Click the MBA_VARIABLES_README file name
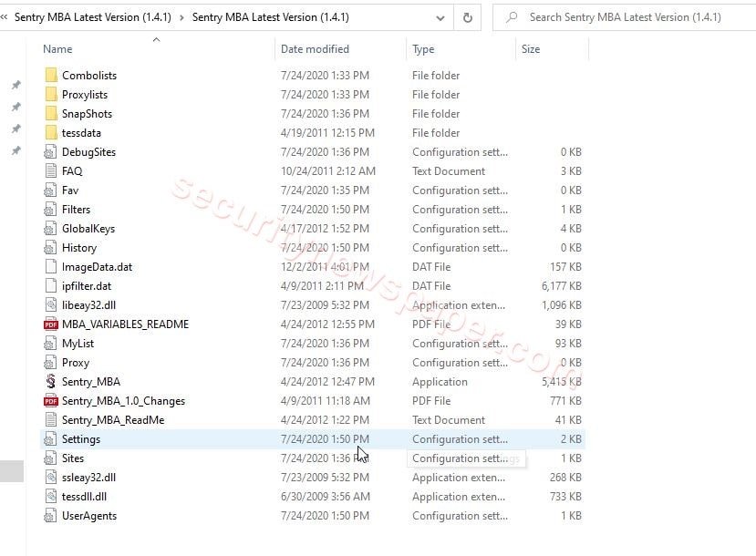756x556 pixels. [125, 324]
